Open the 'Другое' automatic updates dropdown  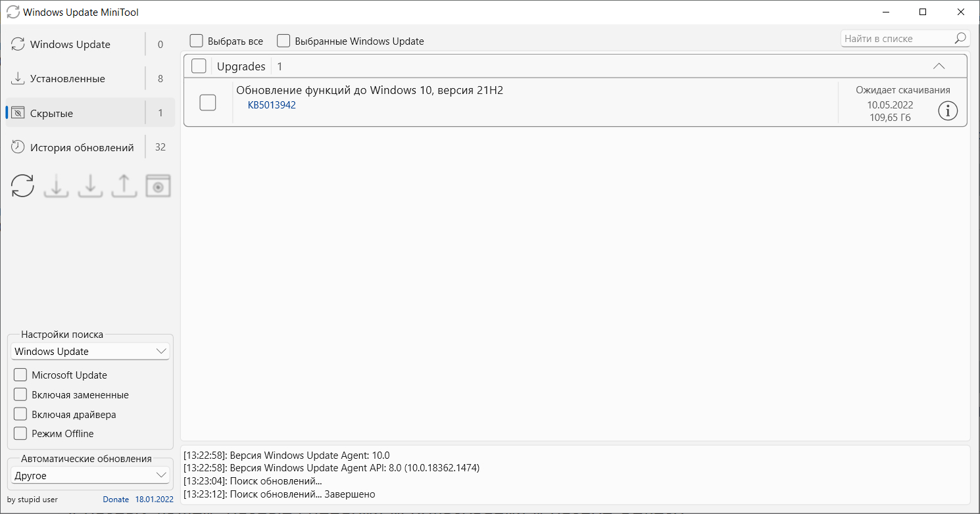tap(90, 475)
